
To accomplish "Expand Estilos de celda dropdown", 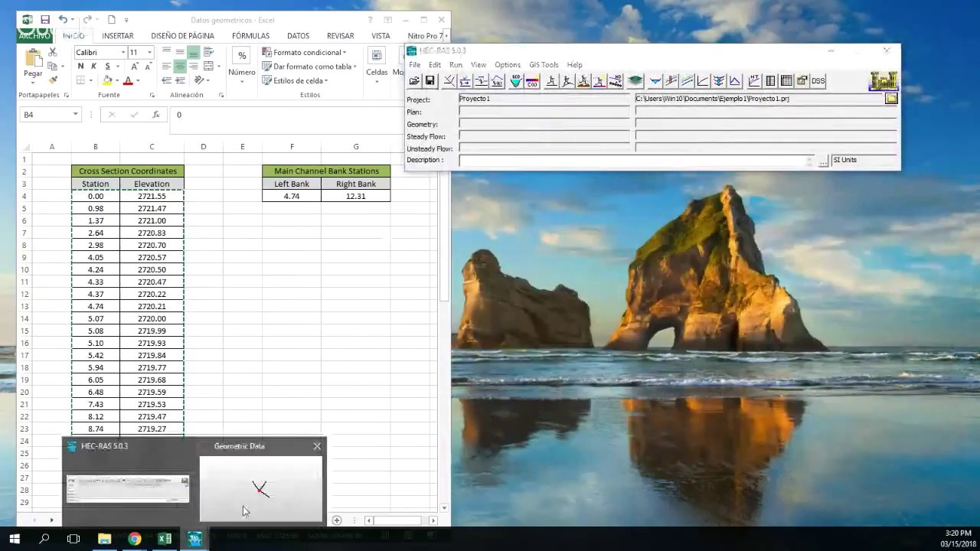I will pos(296,80).
